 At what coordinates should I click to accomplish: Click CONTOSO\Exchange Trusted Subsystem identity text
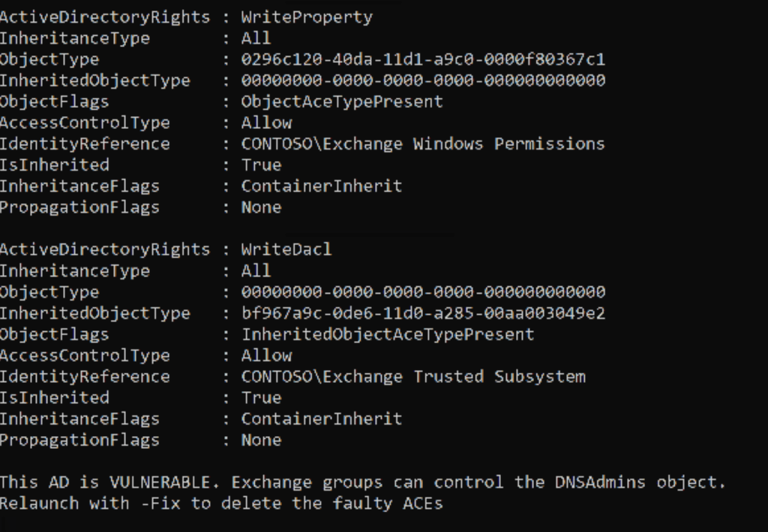412,376
